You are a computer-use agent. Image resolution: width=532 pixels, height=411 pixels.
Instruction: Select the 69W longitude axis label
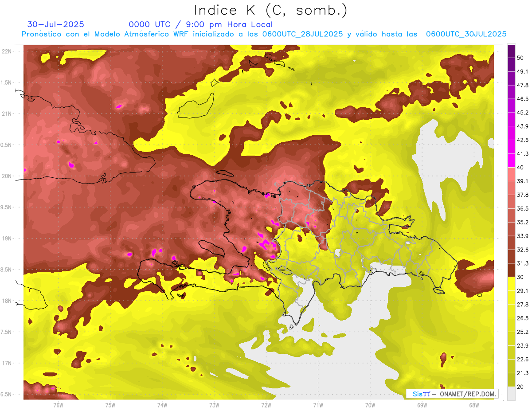422,405
